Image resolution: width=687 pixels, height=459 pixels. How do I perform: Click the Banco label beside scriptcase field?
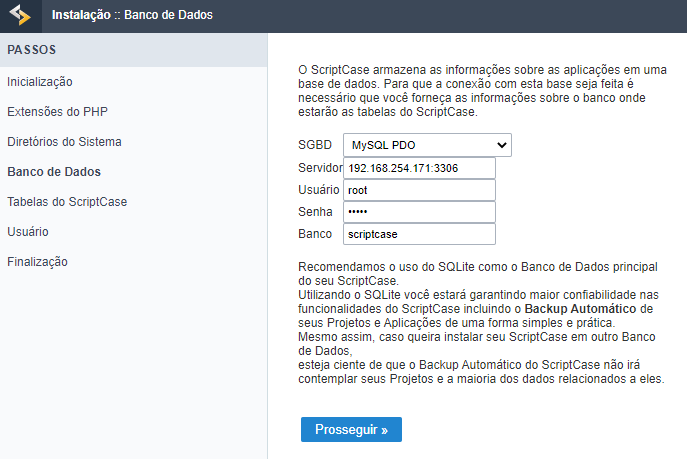pos(315,234)
